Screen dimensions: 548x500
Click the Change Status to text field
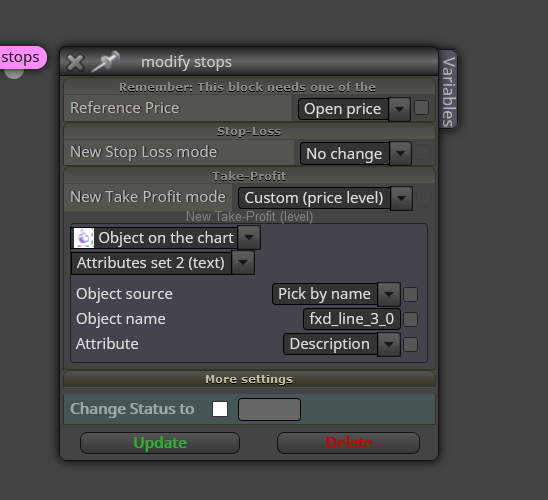click(x=269, y=409)
